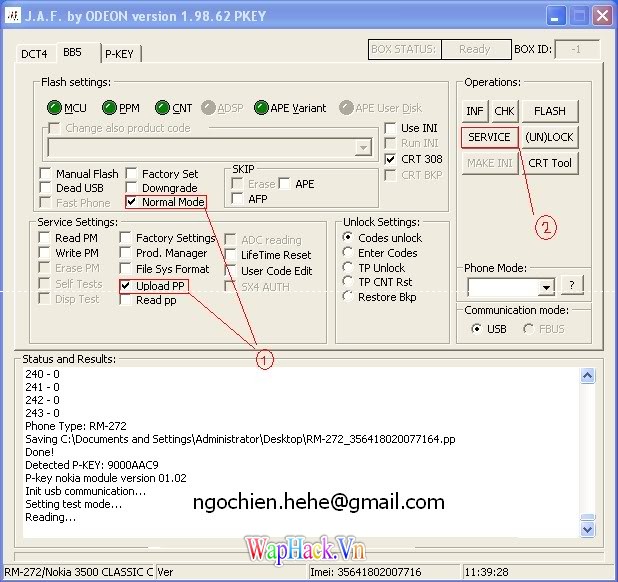Enable the Downgrade checkbox

(131, 188)
